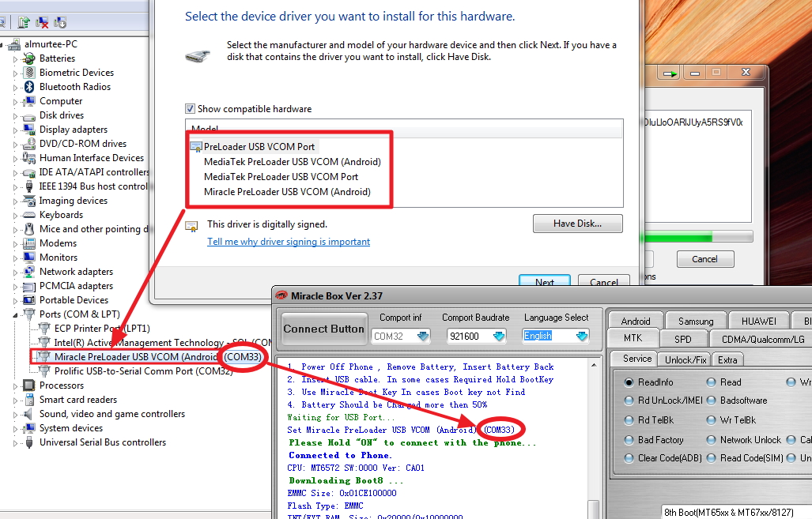Click the Processors category icon
The height and width of the screenshot is (519, 812).
click(29, 385)
